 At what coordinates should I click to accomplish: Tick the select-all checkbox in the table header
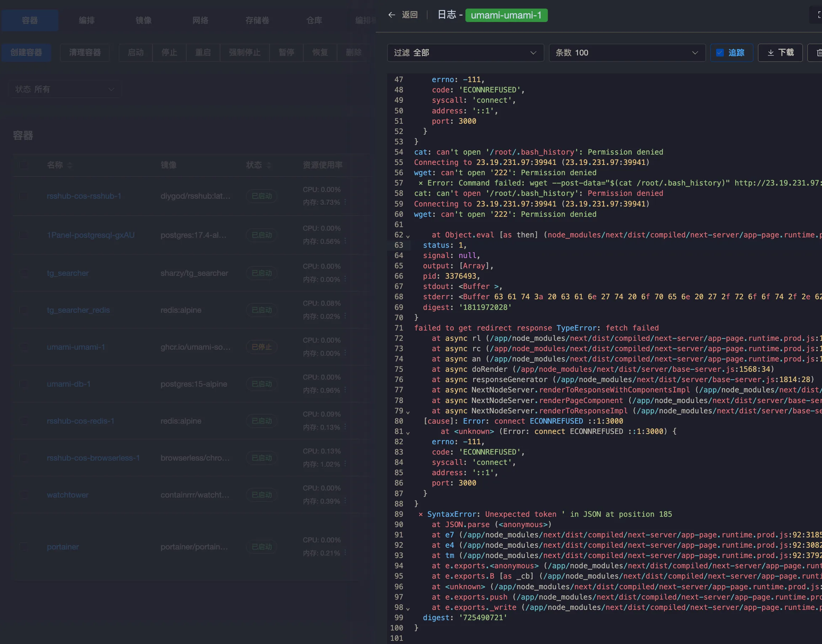coord(23,165)
